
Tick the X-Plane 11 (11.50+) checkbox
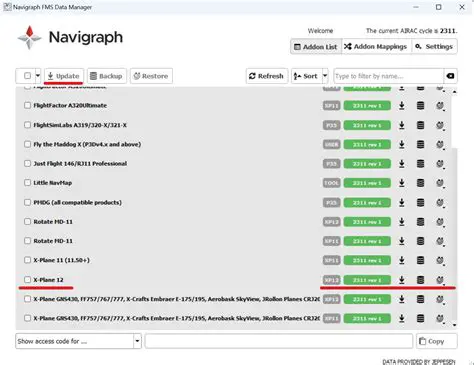[27, 260]
